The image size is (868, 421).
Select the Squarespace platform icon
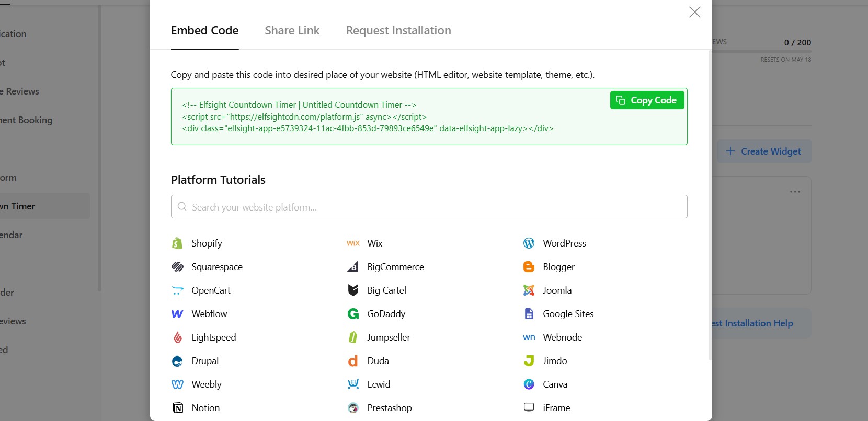(177, 267)
